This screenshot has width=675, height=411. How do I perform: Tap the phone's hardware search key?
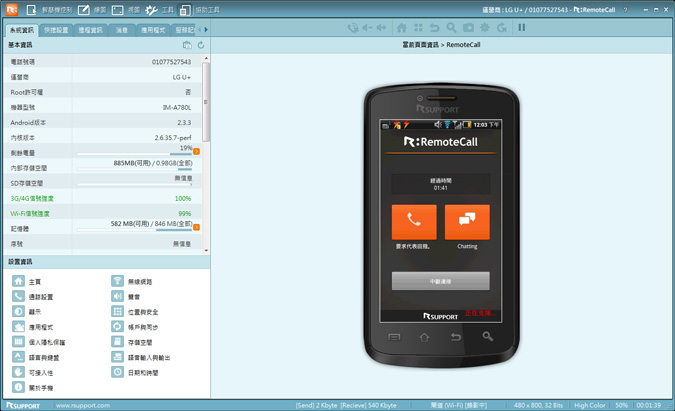click(x=487, y=337)
